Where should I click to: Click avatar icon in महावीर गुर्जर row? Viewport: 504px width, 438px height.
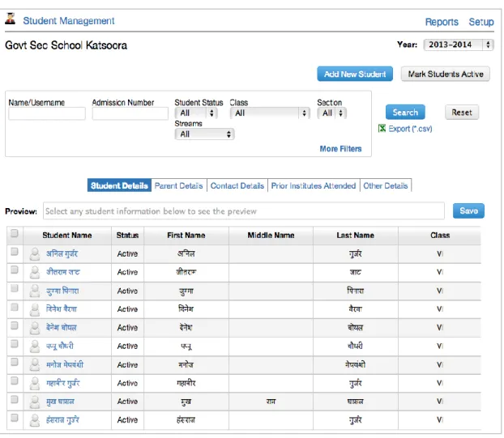[x=35, y=383]
